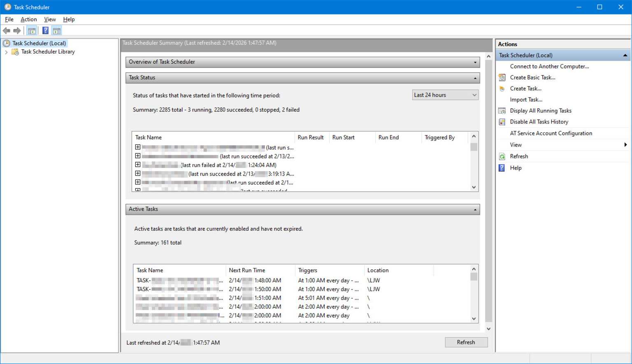
Task: Toggle the Show/Hide Action Pane toolbar icon
Action: pyautogui.click(x=56, y=30)
